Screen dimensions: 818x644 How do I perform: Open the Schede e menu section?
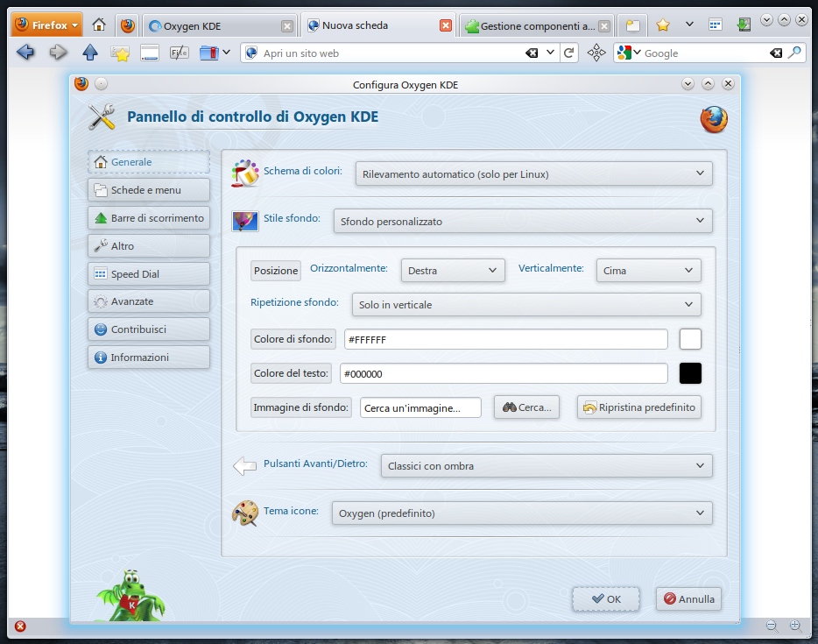tap(149, 190)
